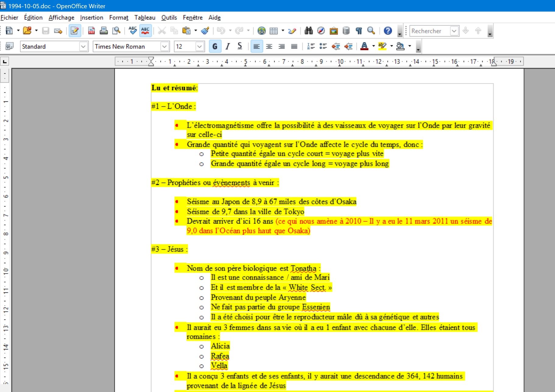The image size is (555, 392).
Task: Center align the paragraph text
Action: [x=269, y=46]
